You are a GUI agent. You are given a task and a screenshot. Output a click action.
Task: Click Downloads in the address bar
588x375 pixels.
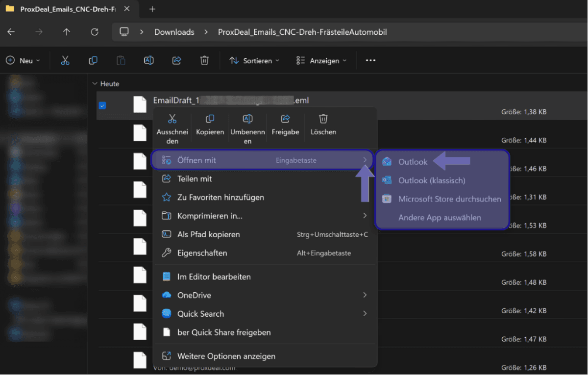coord(174,32)
